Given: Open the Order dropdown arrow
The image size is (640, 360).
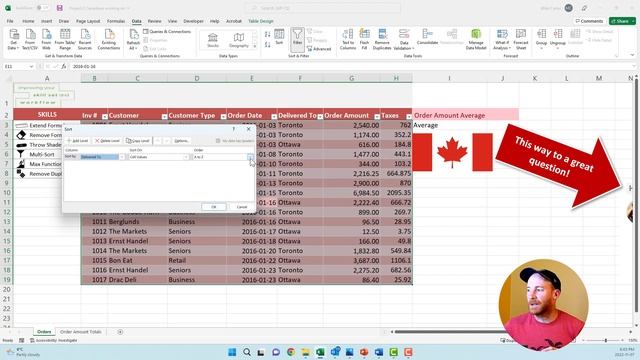Looking at the screenshot, I should point(250,157).
